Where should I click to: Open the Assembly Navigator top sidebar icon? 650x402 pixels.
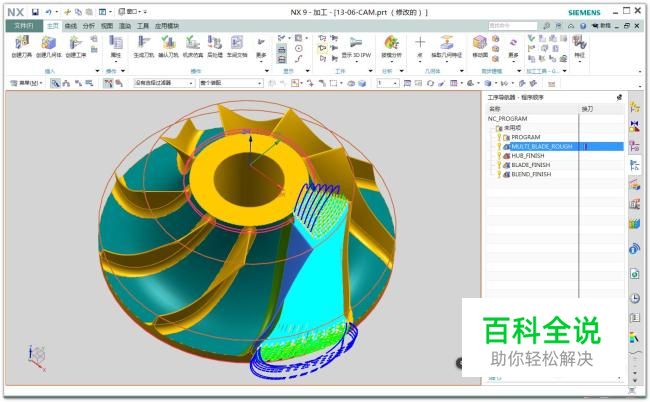coord(635,108)
